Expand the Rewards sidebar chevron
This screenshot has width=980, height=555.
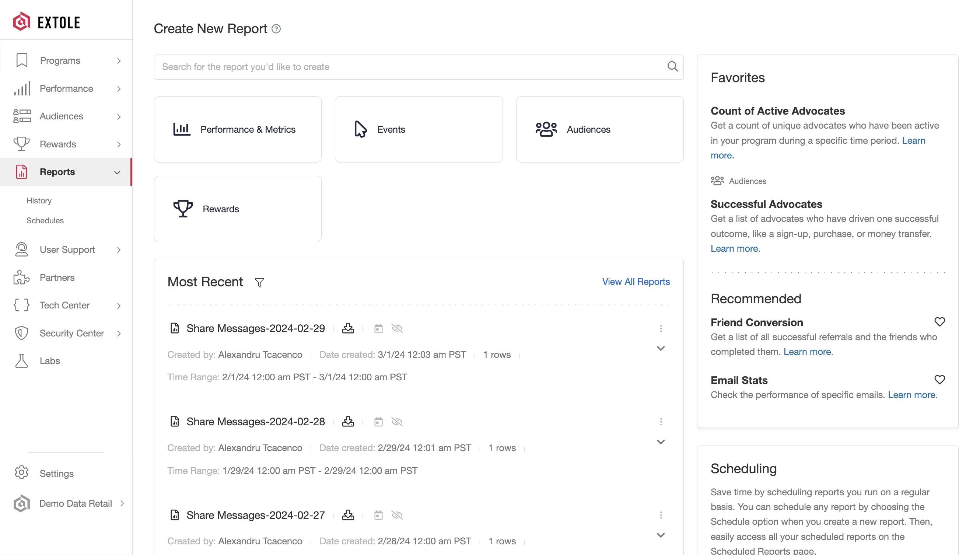click(119, 144)
